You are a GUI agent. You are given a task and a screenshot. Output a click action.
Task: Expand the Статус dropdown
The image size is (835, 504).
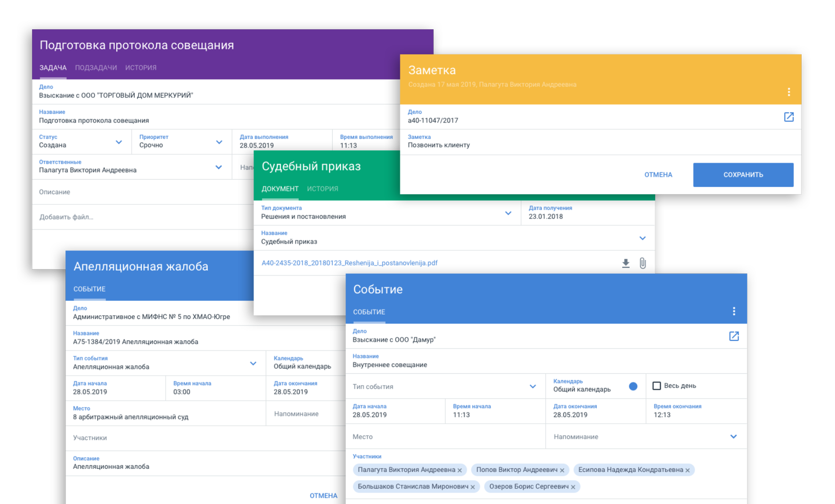[118, 142]
